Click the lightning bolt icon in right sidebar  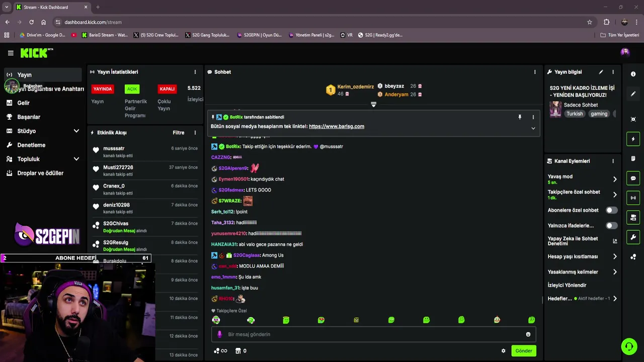coord(633,139)
